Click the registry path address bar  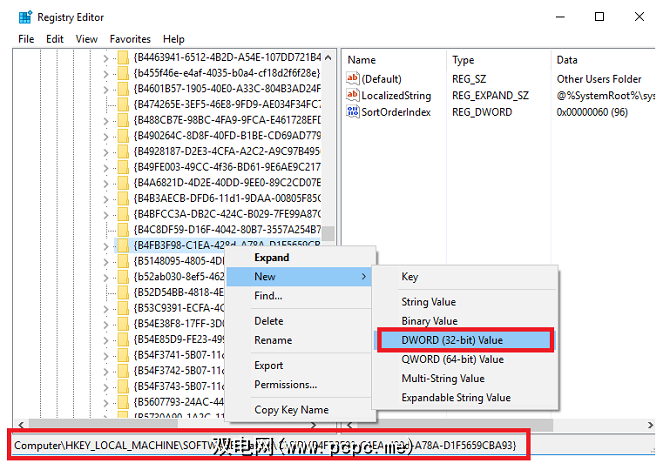click(268, 445)
